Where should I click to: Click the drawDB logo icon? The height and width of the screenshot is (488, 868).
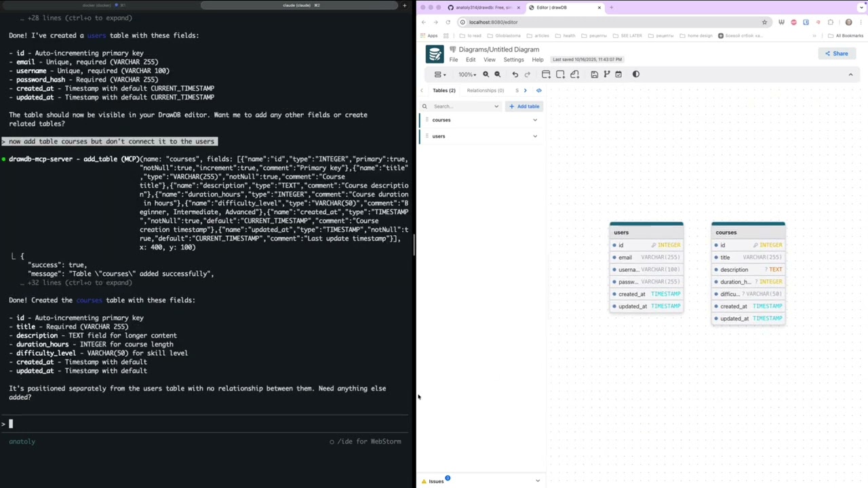pos(435,54)
